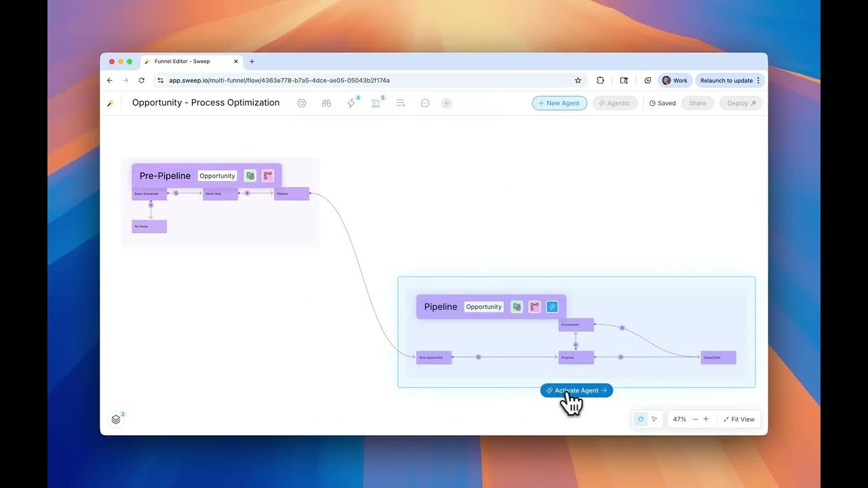868x488 pixels.
Task: Click the Activate Agent button
Action: (576, 390)
